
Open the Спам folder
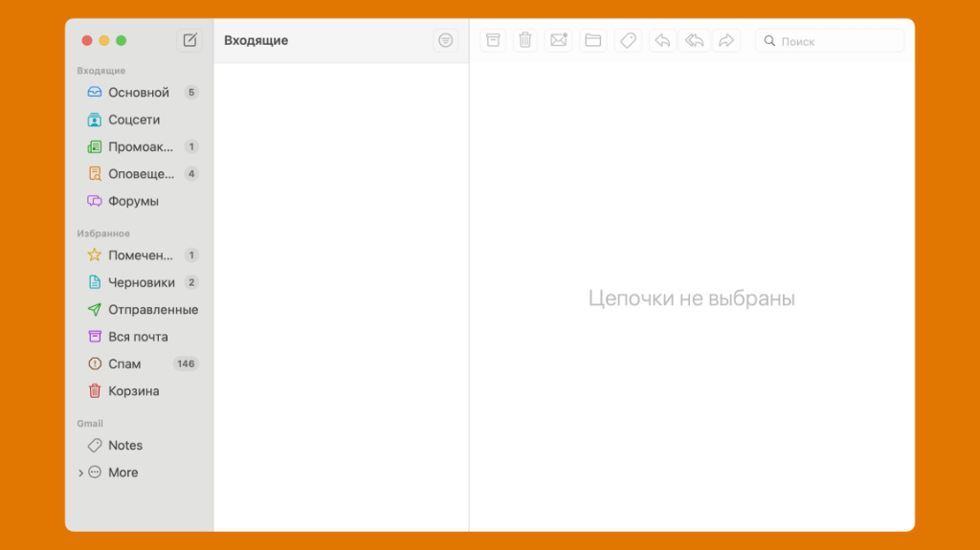pos(124,363)
